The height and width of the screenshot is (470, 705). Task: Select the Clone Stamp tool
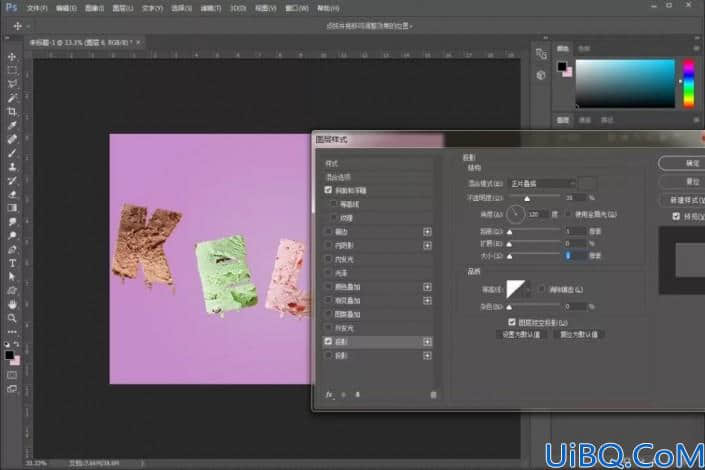coord(12,166)
